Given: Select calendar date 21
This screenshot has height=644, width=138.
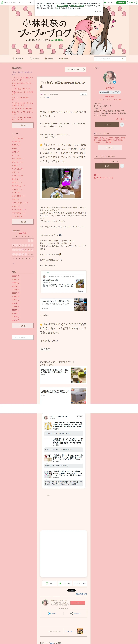Looking at the screenshot, I should pos(26,254).
